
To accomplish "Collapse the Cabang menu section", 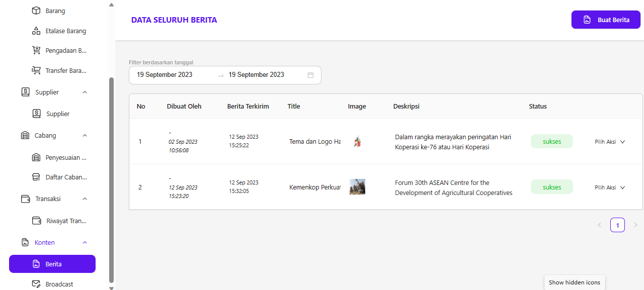I will (x=85, y=136).
